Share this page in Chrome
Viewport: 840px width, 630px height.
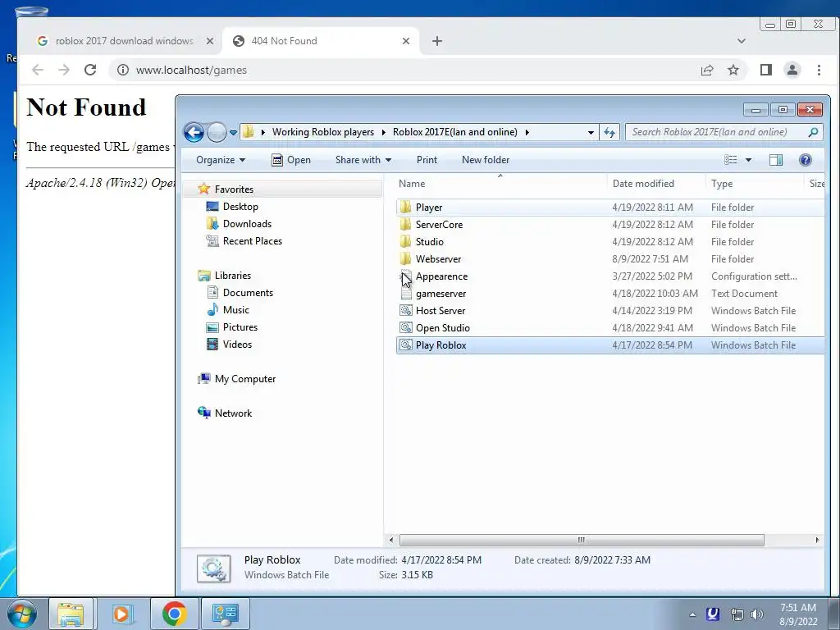(x=707, y=70)
